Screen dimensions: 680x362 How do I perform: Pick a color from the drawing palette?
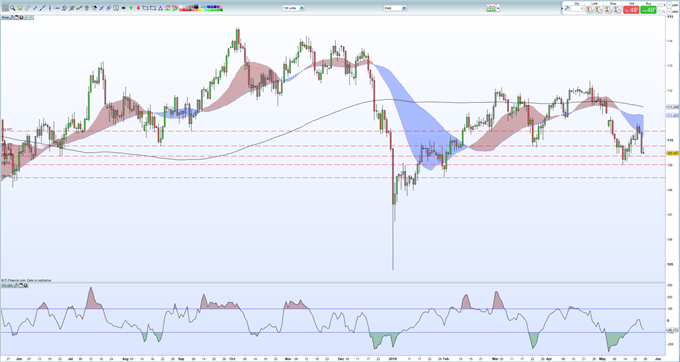[x=201, y=8]
